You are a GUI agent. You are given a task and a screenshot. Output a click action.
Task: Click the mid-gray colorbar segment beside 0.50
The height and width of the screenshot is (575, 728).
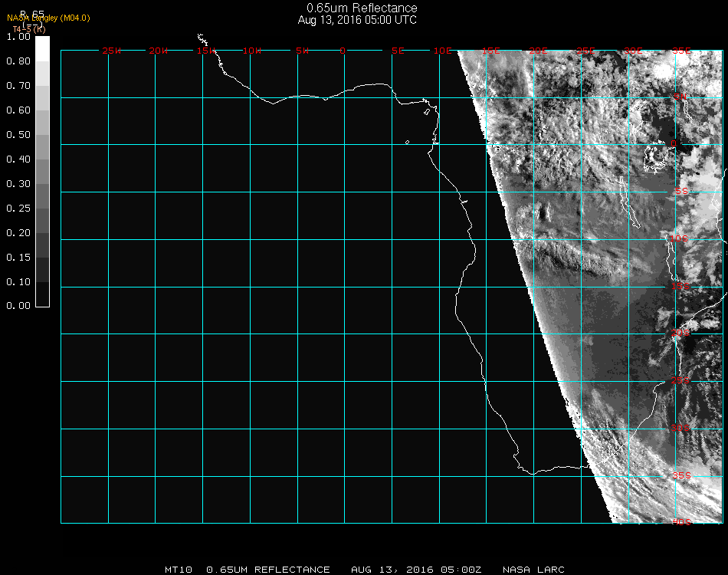[42, 146]
